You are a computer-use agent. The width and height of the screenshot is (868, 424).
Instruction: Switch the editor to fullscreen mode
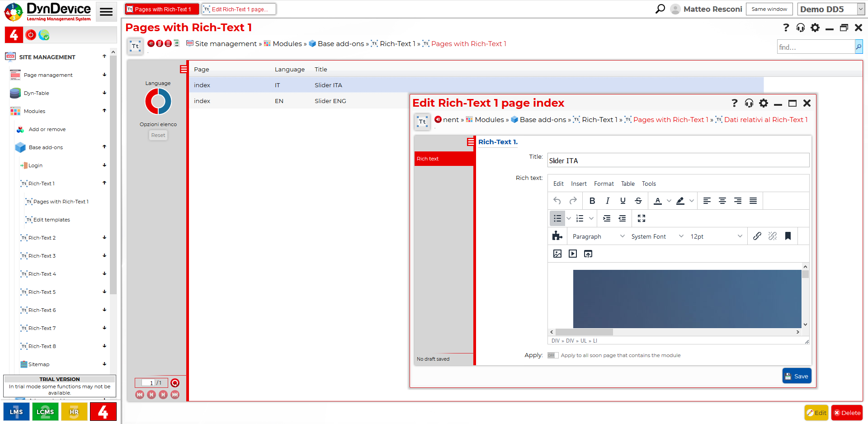click(x=642, y=218)
